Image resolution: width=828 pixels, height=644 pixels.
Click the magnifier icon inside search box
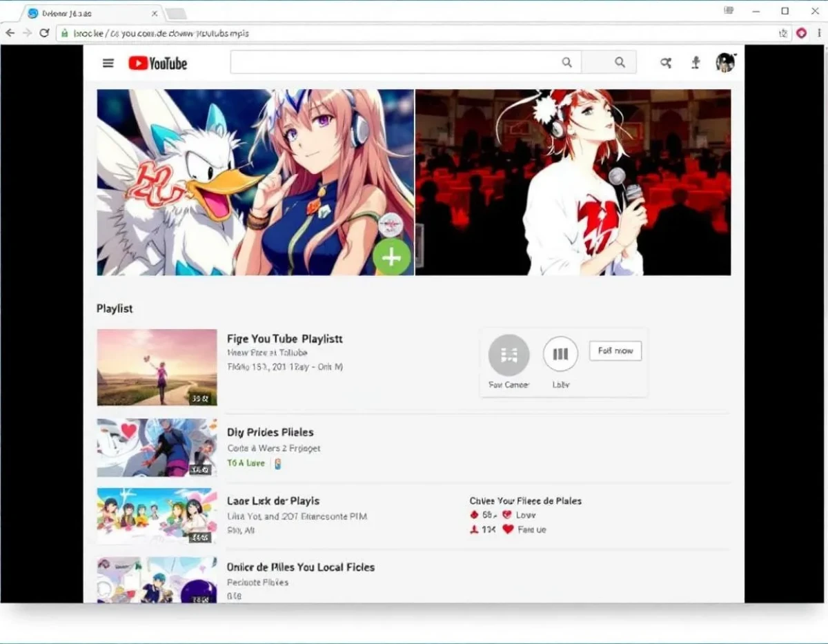tap(566, 63)
